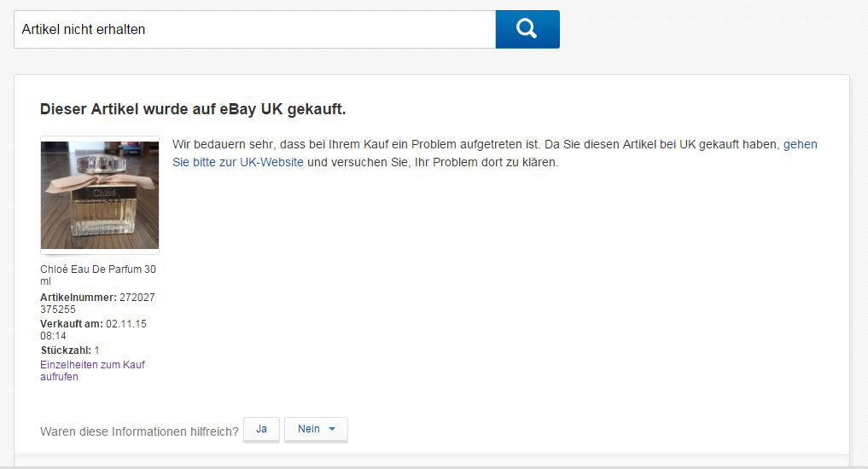This screenshot has width=868, height=469.
Task: Click the question "Waren diese Informationen hilfreich?"
Action: click(x=139, y=431)
